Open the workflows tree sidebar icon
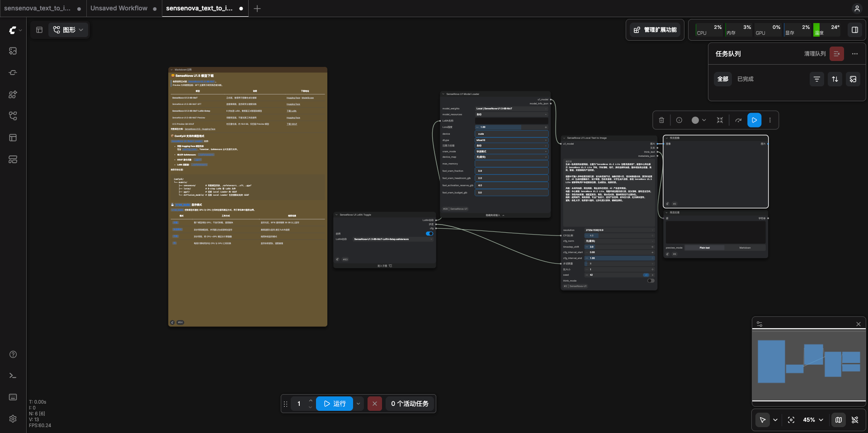The height and width of the screenshot is (433, 868). [13, 116]
